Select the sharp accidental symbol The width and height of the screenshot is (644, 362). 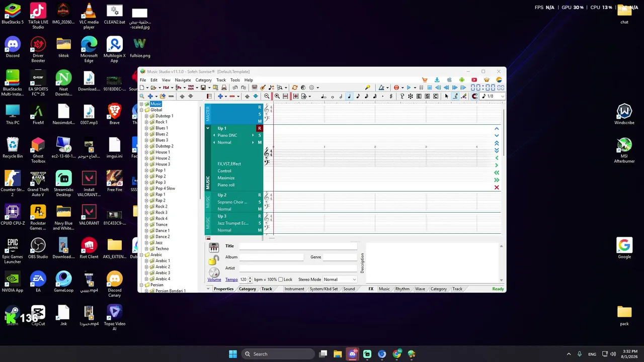click(x=391, y=96)
